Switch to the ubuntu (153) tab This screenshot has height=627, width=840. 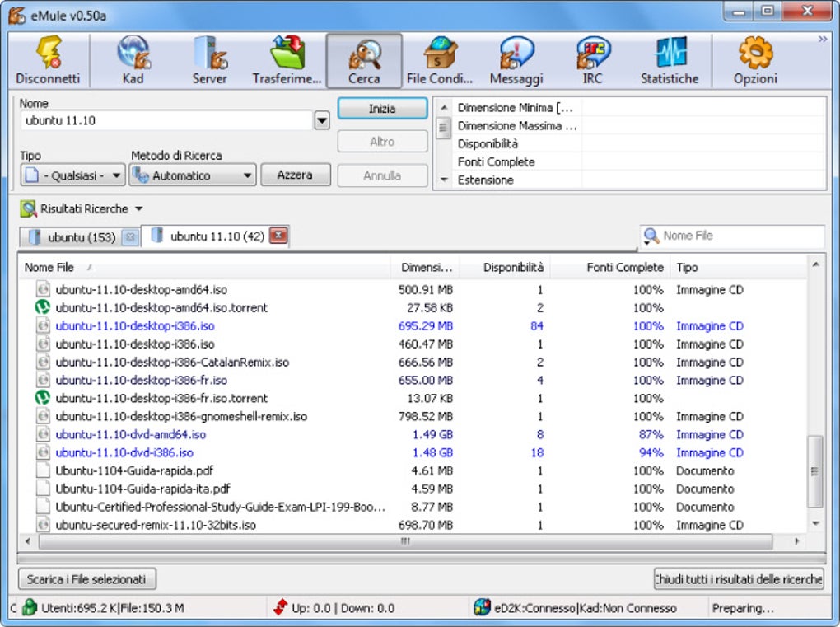click(x=80, y=236)
